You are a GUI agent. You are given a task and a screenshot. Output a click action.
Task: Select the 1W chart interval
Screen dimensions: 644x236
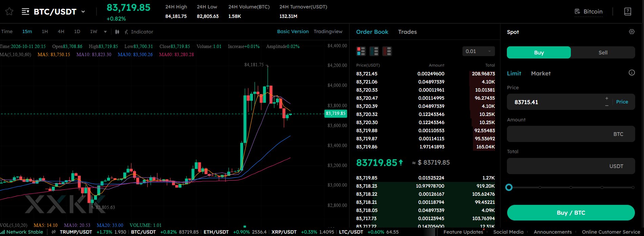94,32
